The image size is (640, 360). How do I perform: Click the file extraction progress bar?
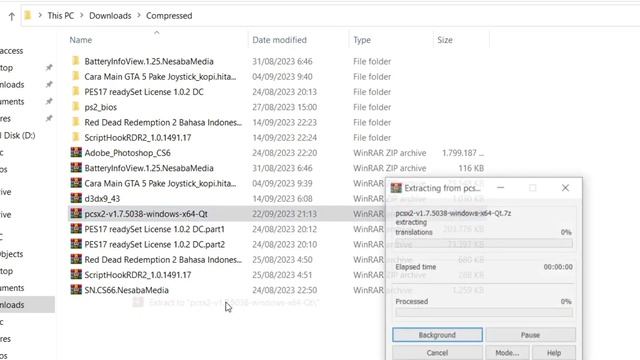(x=484, y=243)
